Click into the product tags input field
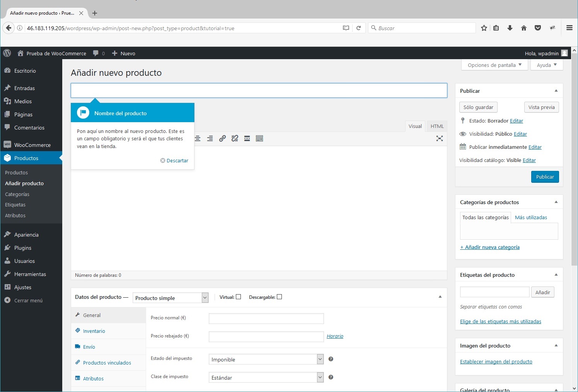578x392 pixels. point(494,292)
